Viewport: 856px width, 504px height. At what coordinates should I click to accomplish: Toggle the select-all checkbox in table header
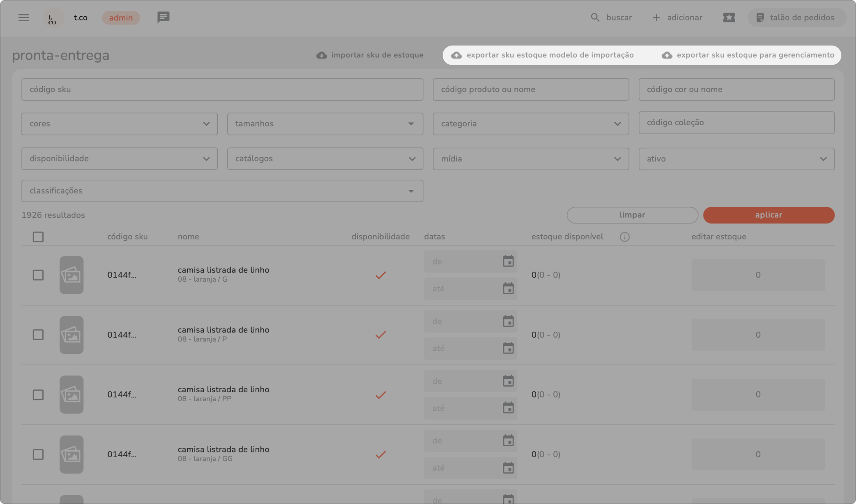click(38, 237)
